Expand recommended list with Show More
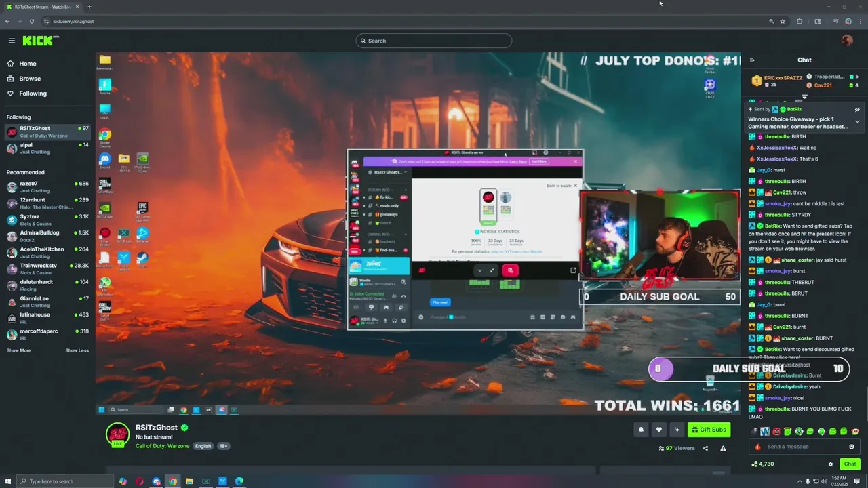The image size is (868, 488). (x=19, y=350)
